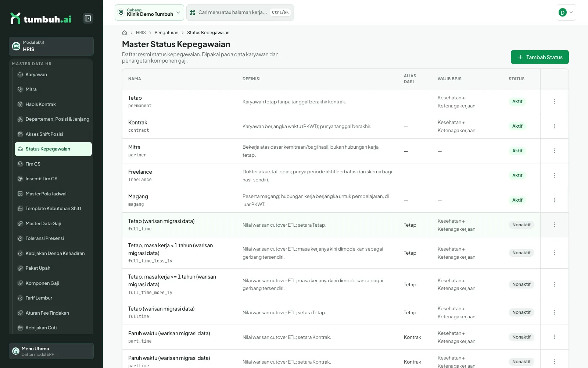Click Aktif badge in Kontrak row

[517, 126]
